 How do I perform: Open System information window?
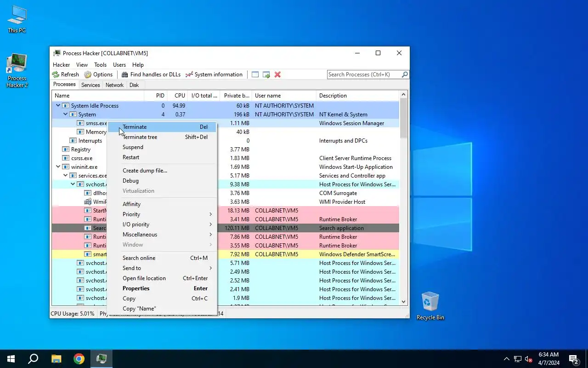point(214,75)
